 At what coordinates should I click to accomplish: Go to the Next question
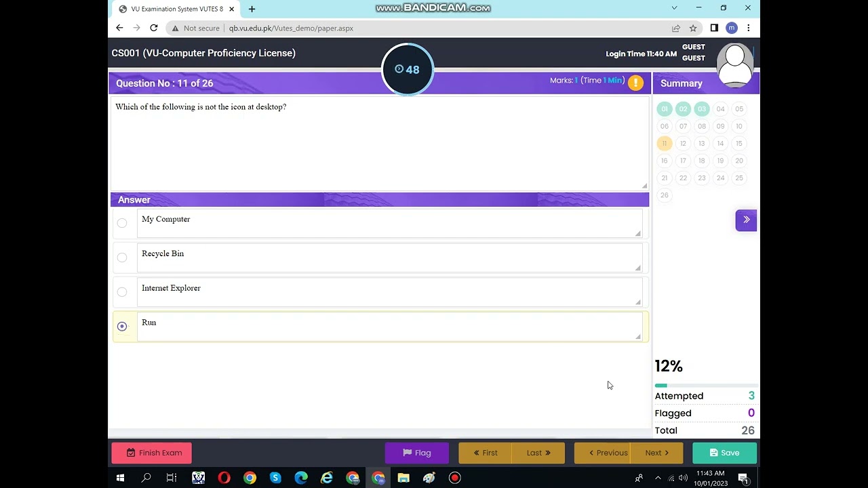point(657,453)
